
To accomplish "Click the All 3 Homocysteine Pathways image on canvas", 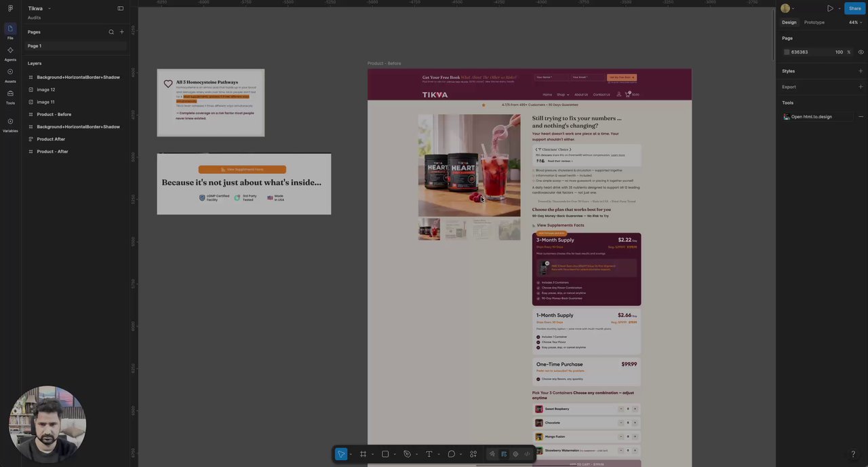I will point(211,102).
